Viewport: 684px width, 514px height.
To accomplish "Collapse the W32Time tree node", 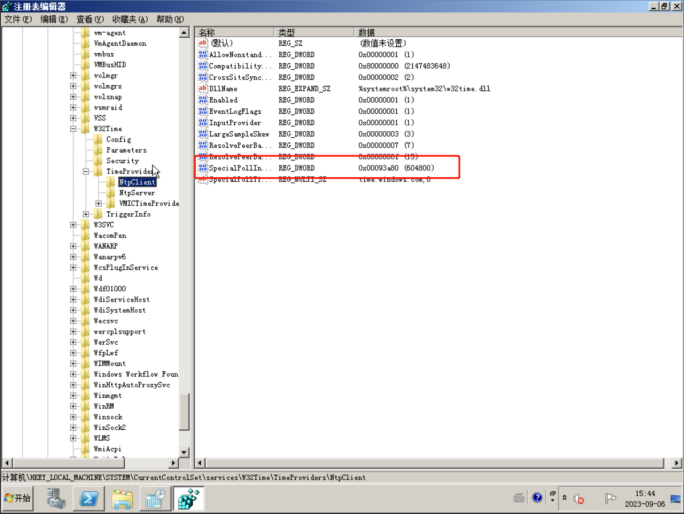I will (x=73, y=129).
